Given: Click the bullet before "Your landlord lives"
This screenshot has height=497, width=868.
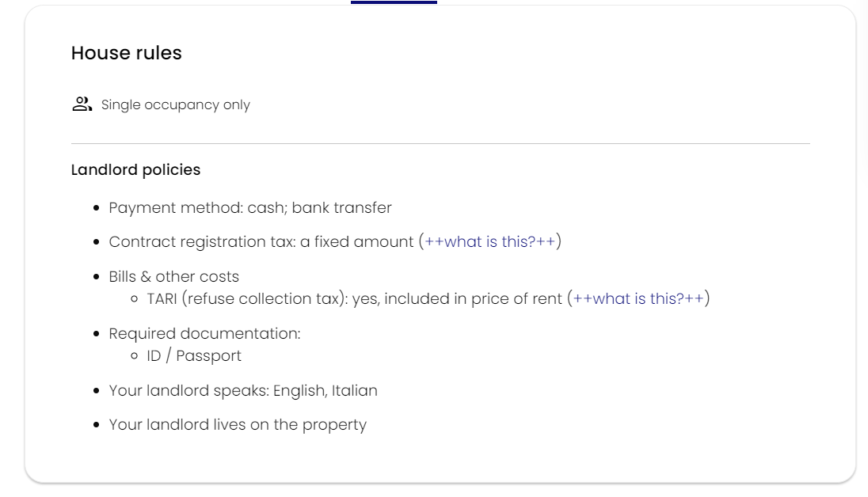Looking at the screenshot, I should 97,425.
